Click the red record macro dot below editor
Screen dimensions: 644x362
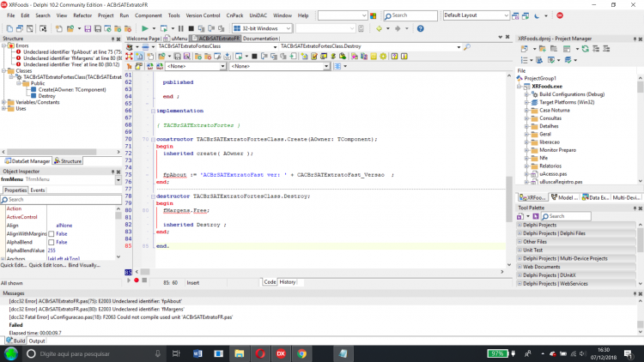click(x=137, y=281)
